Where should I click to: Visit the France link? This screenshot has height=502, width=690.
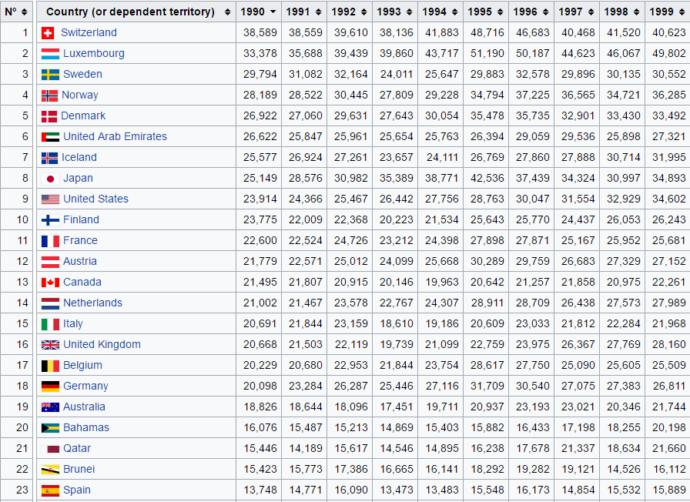point(81,240)
